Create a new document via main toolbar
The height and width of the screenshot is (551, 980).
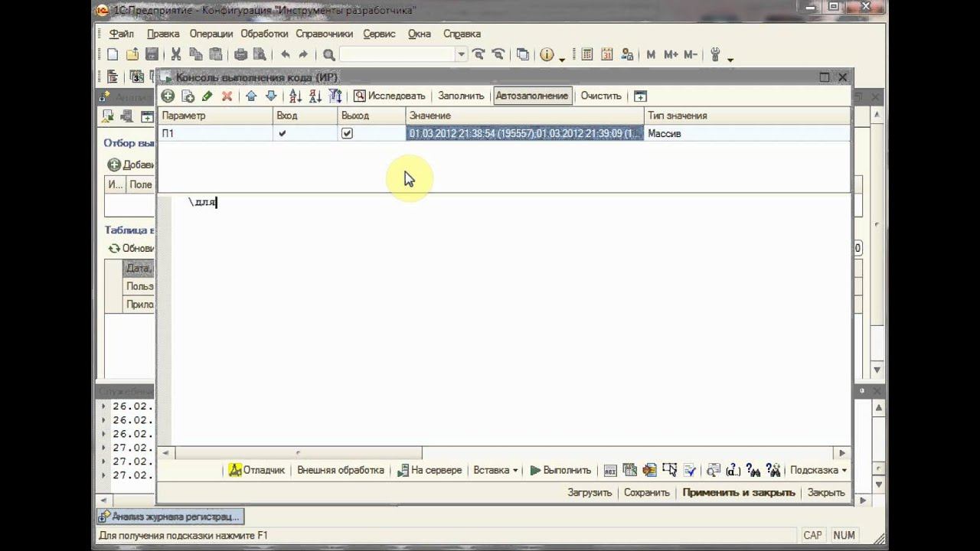point(113,54)
